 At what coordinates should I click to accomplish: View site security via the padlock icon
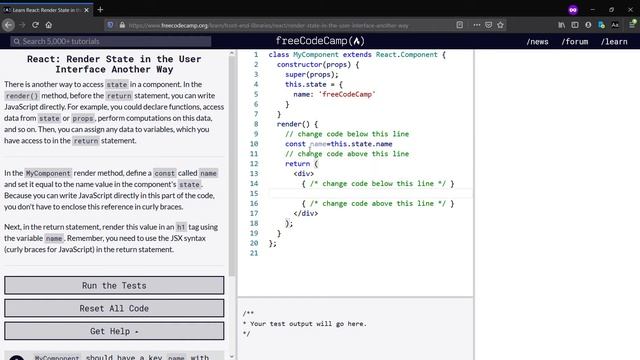point(122,25)
